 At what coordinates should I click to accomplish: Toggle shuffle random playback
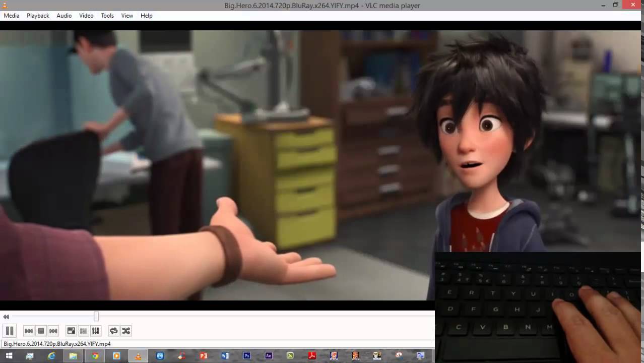tap(126, 331)
